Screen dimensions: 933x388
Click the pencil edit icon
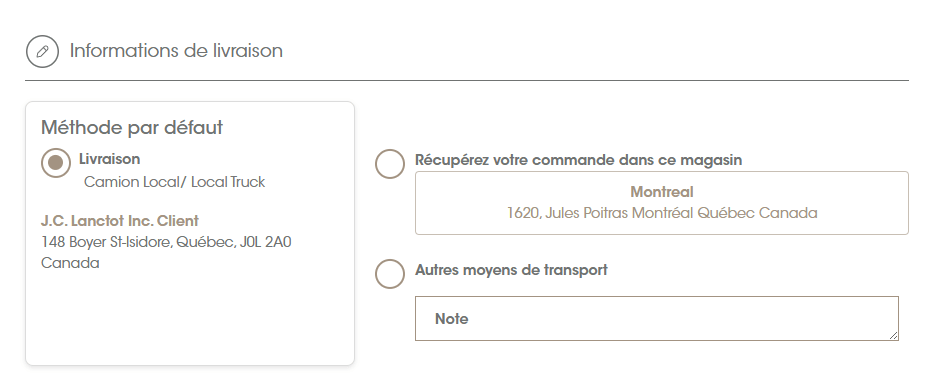[42, 51]
